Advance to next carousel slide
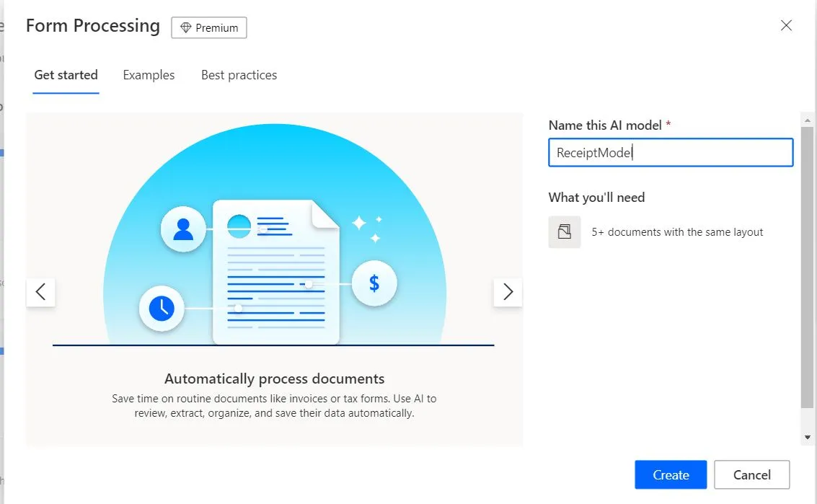 (508, 292)
